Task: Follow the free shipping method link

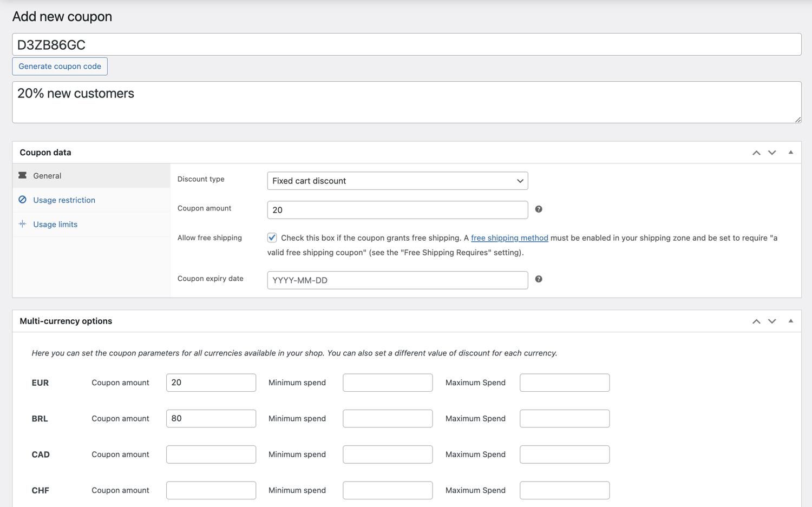Action: (509, 238)
